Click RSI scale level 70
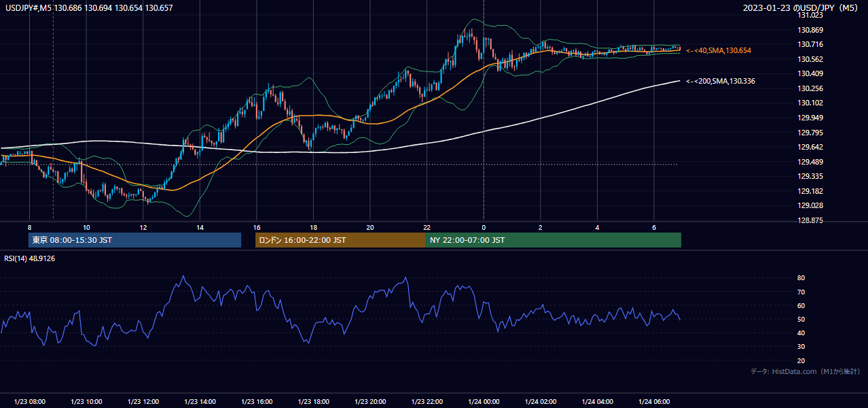Viewport: 868px width, 408px height. [801, 292]
